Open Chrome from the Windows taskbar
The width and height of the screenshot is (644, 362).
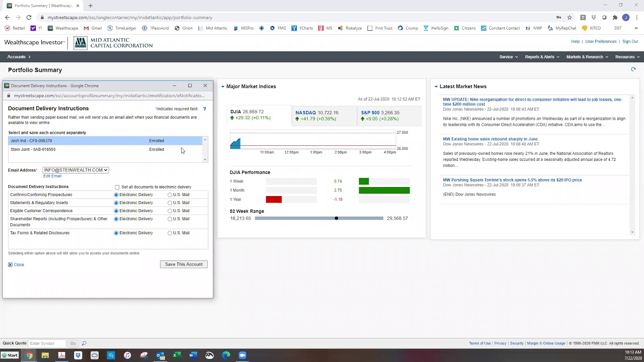click(29, 355)
